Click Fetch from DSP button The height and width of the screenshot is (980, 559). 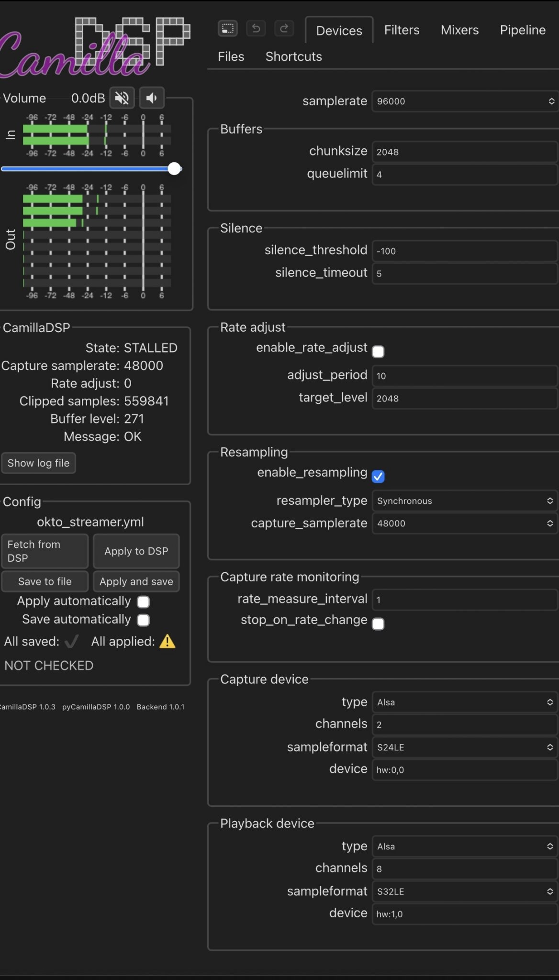point(45,551)
